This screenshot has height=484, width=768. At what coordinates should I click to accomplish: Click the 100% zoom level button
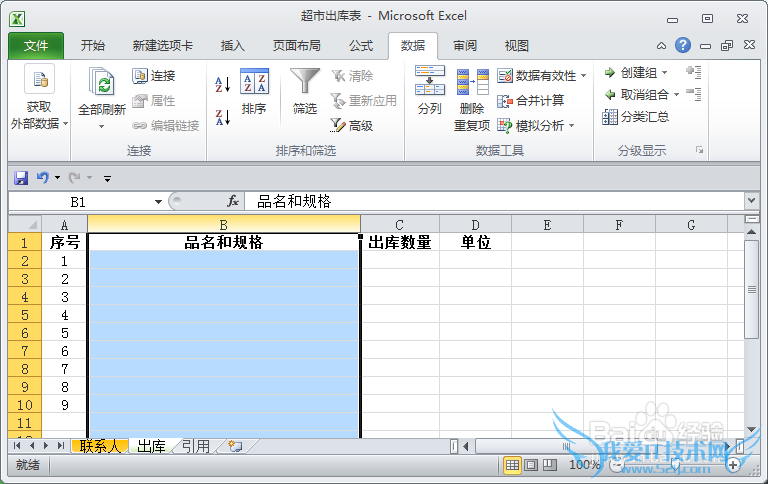coord(584,465)
